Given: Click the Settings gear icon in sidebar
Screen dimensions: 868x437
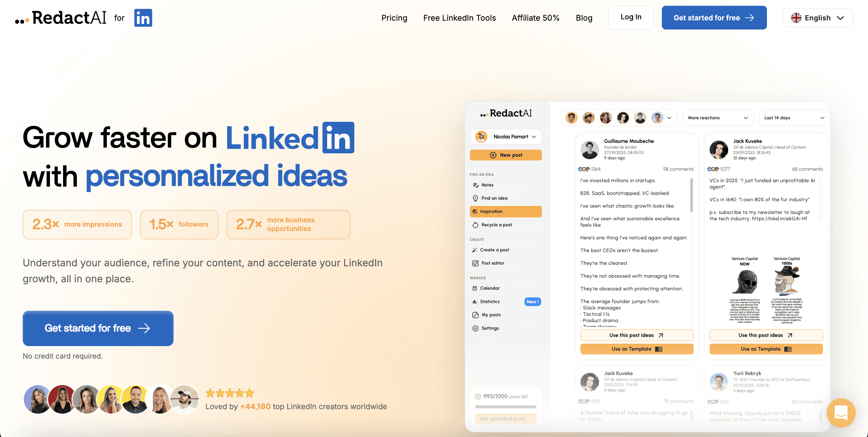Looking at the screenshot, I should click(475, 328).
